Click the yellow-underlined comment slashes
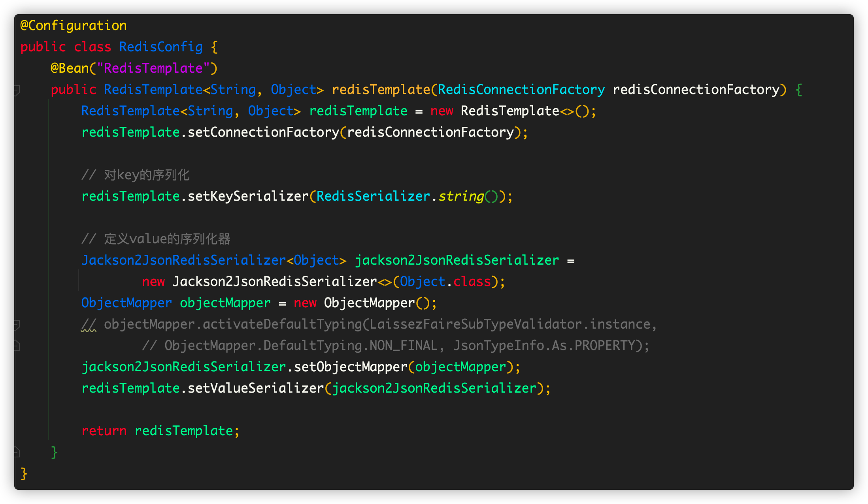Viewport: 868px width, 504px height. [89, 324]
